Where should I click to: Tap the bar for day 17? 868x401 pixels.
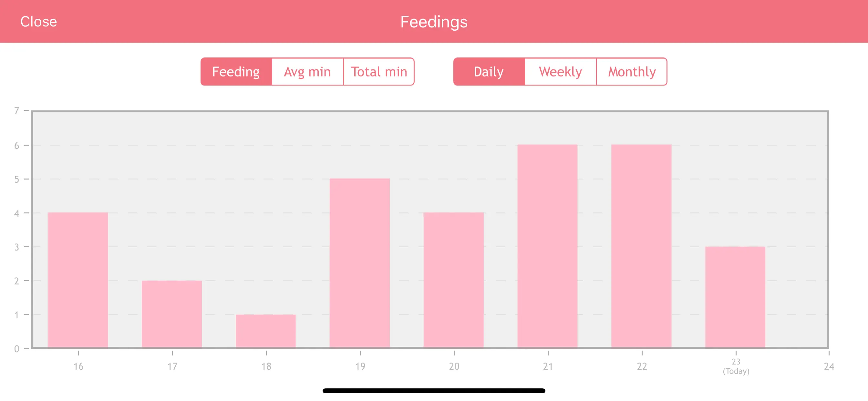tap(172, 314)
